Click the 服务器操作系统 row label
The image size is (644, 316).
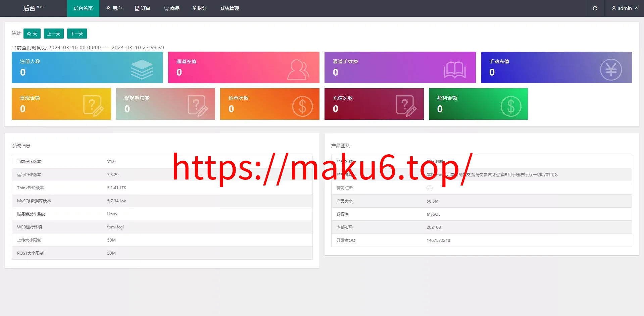pos(31,214)
